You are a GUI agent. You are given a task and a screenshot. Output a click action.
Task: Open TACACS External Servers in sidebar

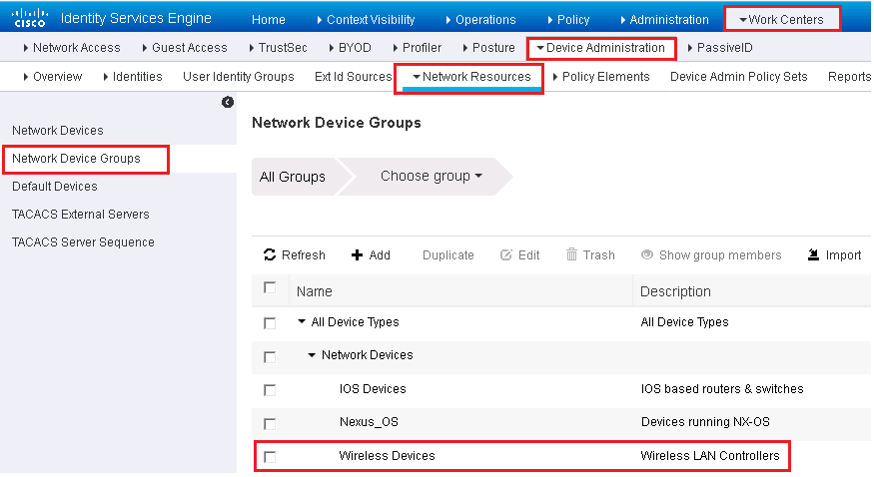pos(81,215)
